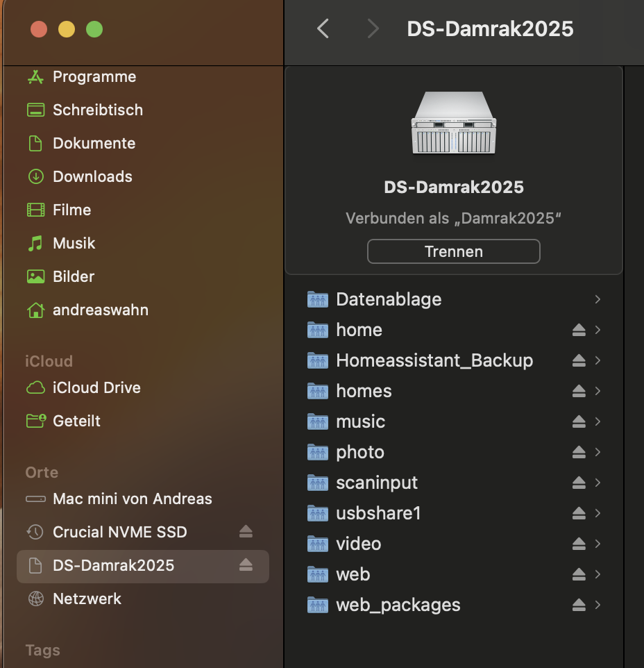Expand the photo folder chevron
Viewport: 644px width, 668px height.
pyautogui.click(x=598, y=452)
